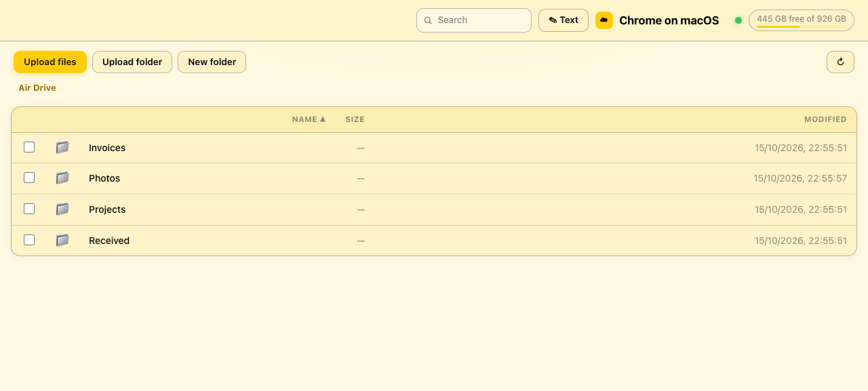Tick the Photos row checkbox

click(29, 178)
